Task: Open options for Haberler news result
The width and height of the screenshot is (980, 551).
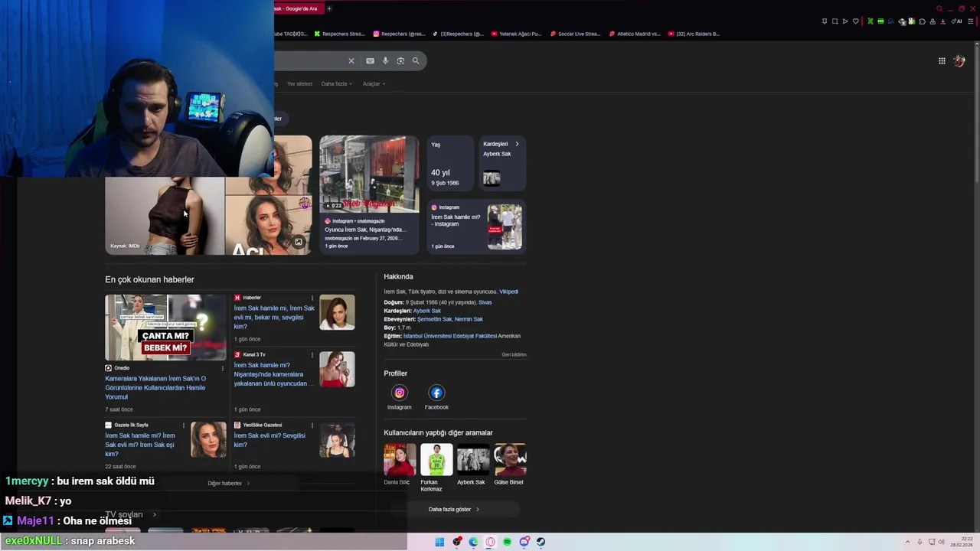Action: pyautogui.click(x=312, y=298)
